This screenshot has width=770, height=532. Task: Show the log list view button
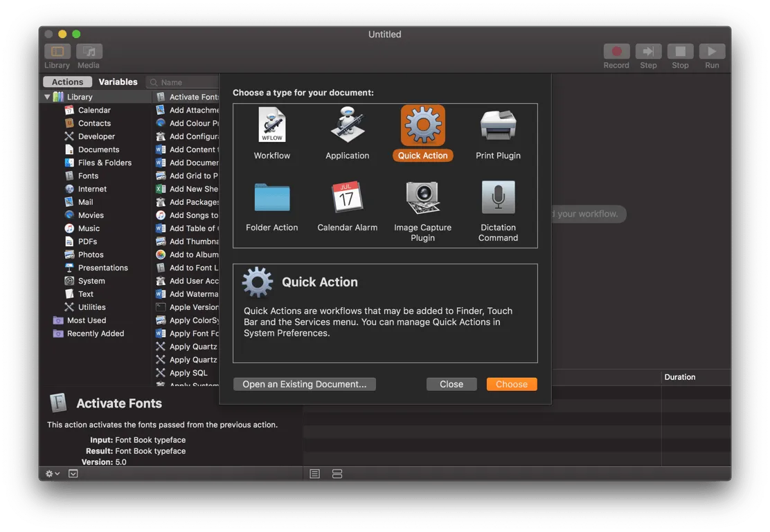tap(315, 474)
